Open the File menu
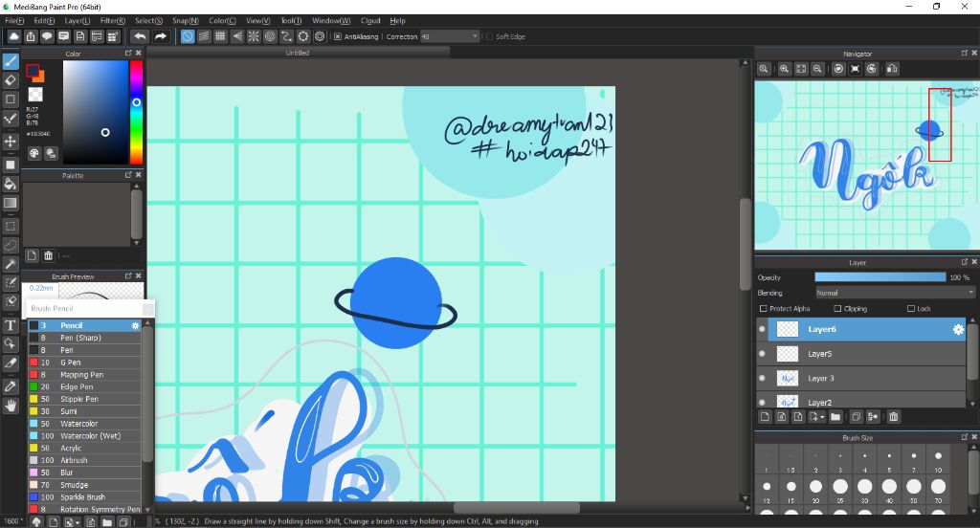Viewport: 980px width, 528px height. (x=13, y=21)
